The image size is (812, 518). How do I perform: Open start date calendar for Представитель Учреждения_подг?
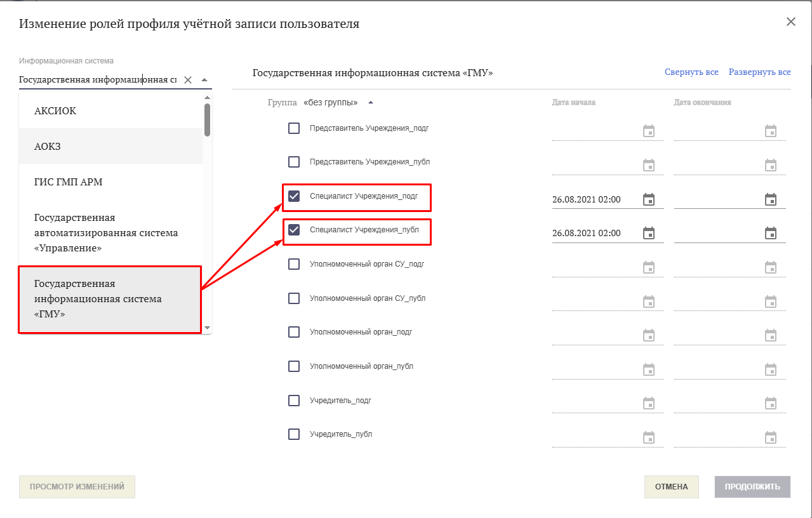[648, 131]
